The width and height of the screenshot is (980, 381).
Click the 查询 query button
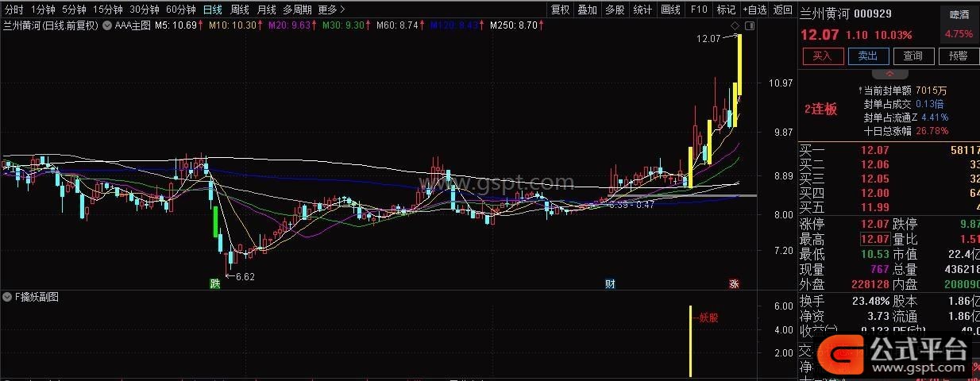coord(913,56)
